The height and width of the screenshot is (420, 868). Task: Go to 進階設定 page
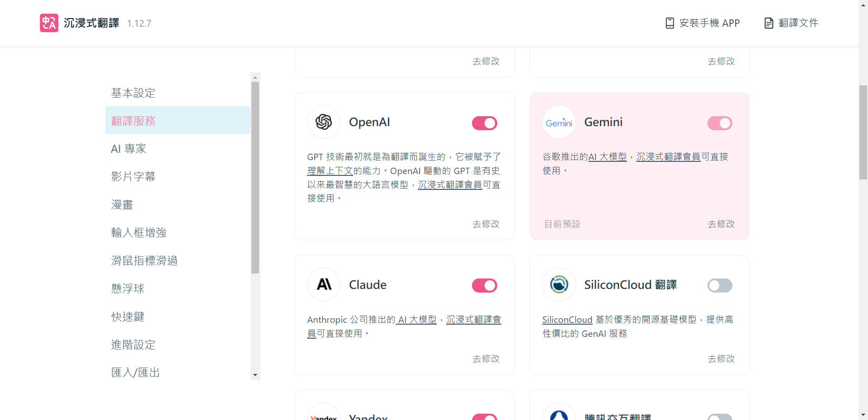point(178,344)
